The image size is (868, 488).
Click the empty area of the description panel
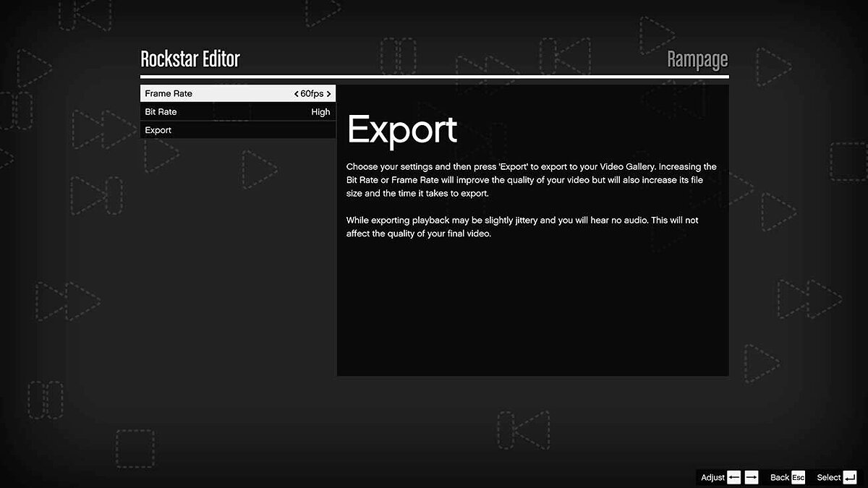tap(532, 311)
